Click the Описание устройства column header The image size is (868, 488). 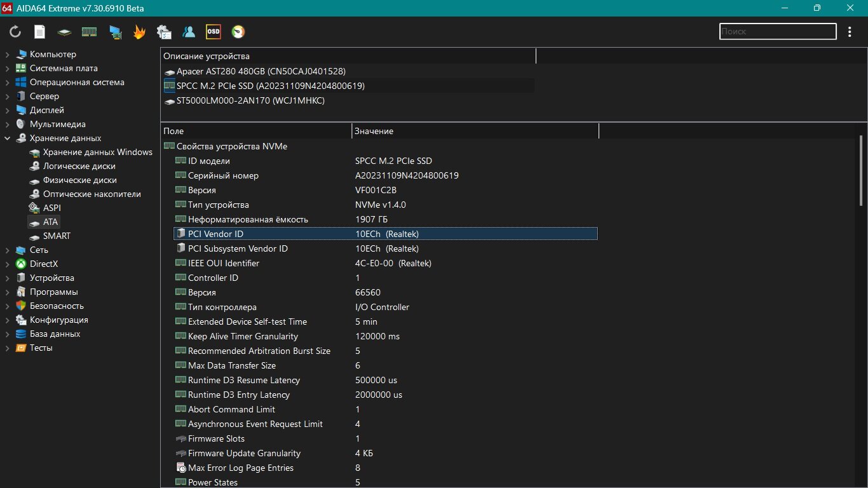coord(348,57)
